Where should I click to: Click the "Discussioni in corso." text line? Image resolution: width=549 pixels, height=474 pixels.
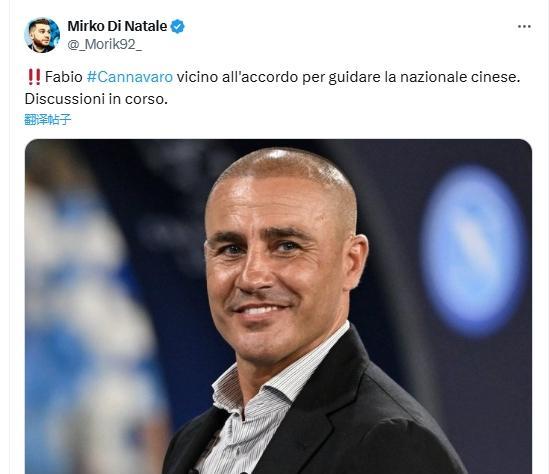96,99
